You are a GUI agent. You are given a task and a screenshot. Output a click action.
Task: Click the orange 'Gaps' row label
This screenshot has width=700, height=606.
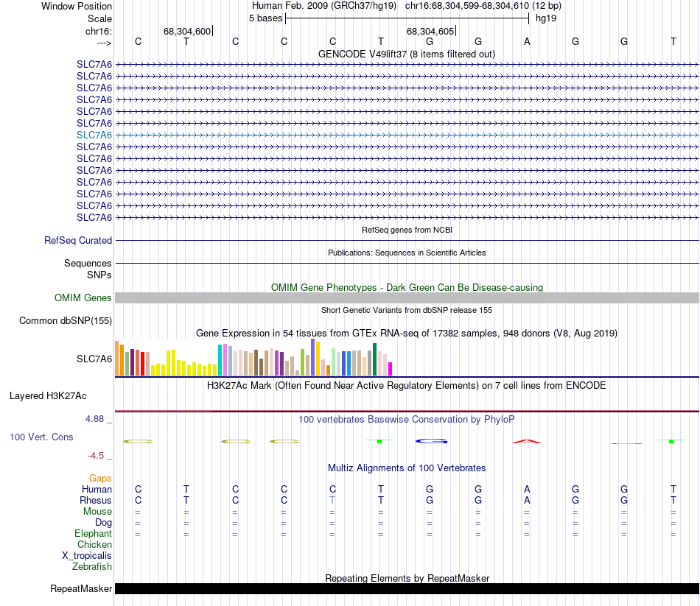(x=100, y=478)
